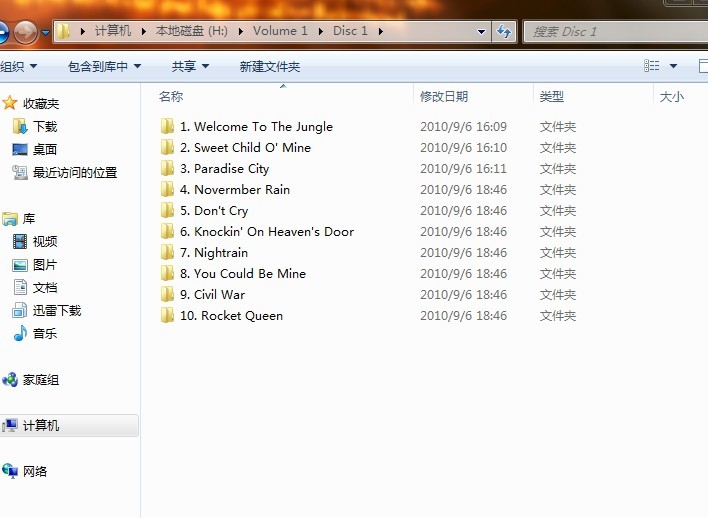Open the Share with dropdown (共享)
The image size is (708, 518).
pyautogui.click(x=190, y=66)
